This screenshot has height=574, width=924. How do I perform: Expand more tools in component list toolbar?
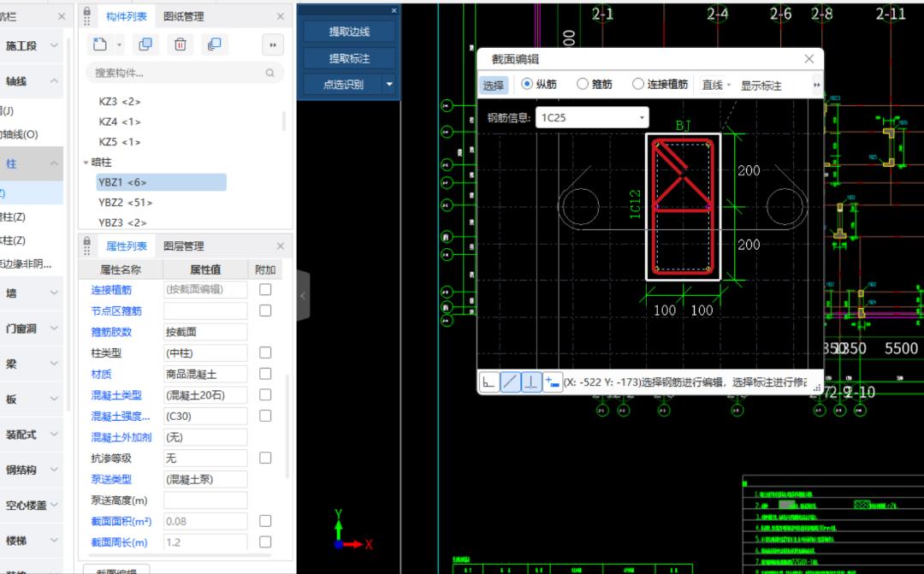pyautogui.click(x=273, y=44)
